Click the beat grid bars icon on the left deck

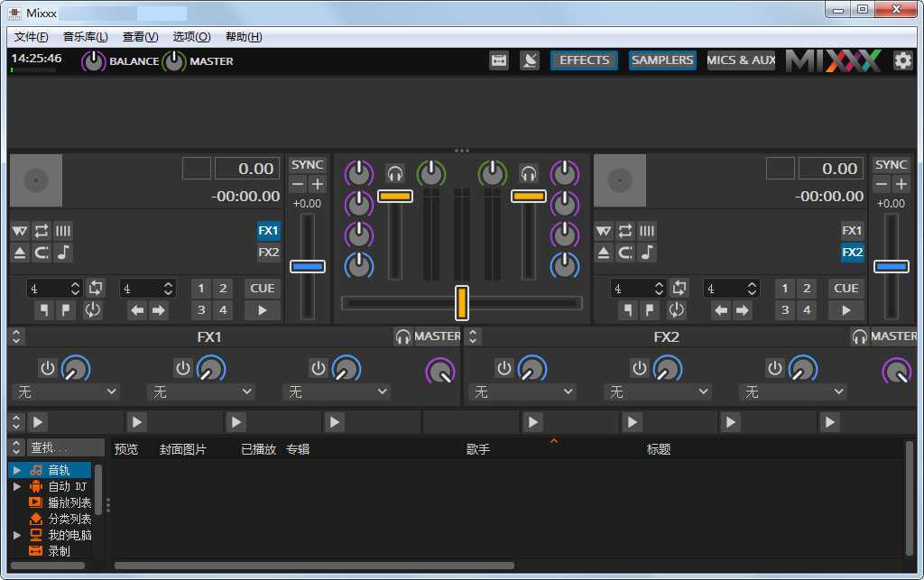(63, 230)
